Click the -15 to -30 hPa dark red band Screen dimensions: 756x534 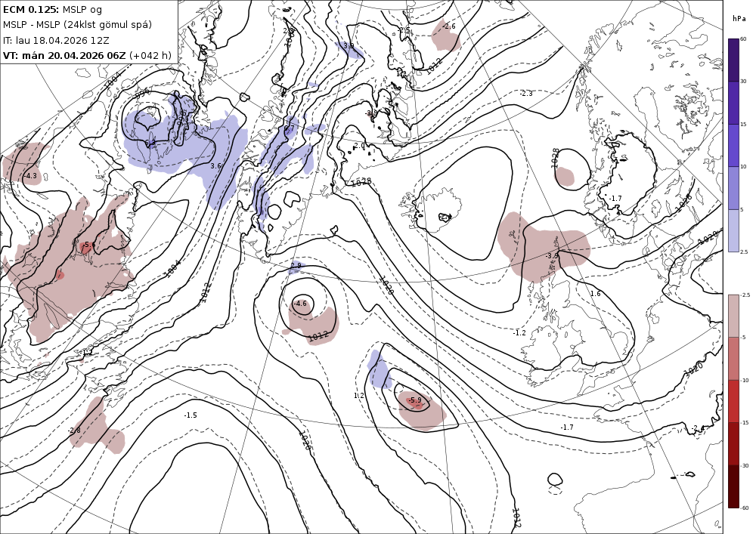coord(733,444)
